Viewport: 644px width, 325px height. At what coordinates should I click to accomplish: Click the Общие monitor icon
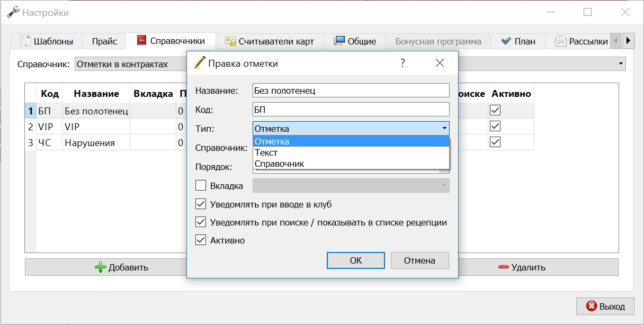(x=339, y=41)
